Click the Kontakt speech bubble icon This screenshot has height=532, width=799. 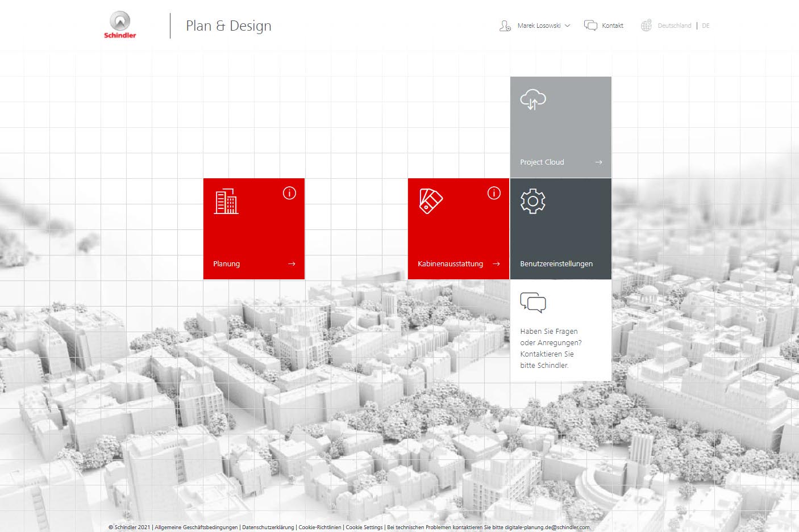click(590, 26)
